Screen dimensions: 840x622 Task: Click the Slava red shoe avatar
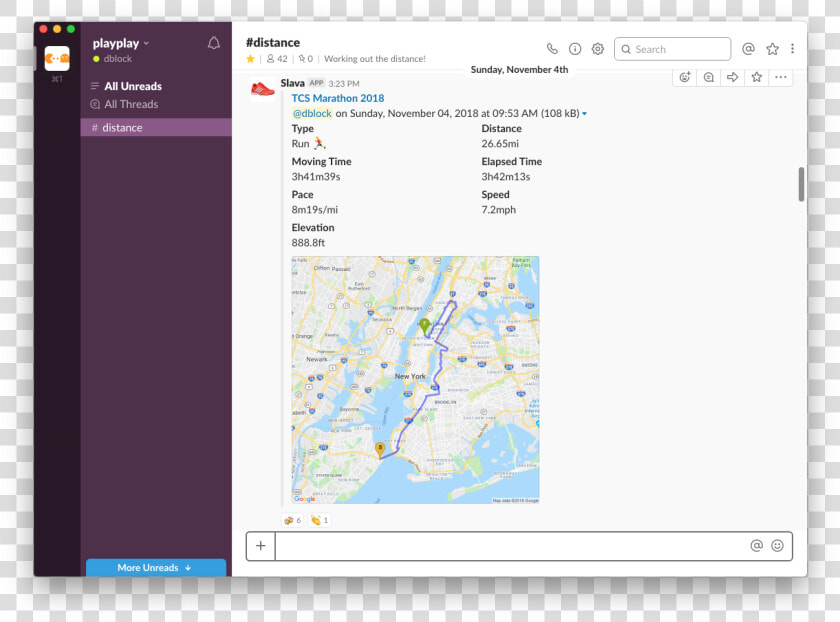click(262, 89)
